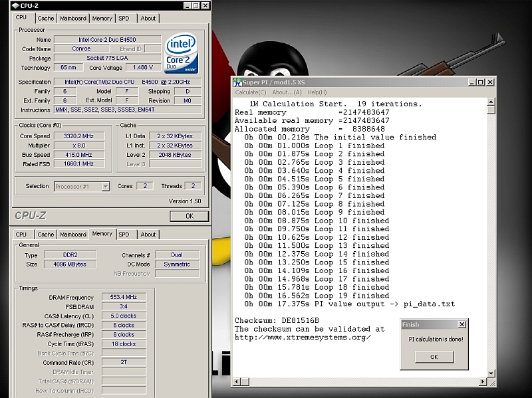Close the CPU-Z window
The height and width of the screenshot is (398, 532).
[205, 5]
